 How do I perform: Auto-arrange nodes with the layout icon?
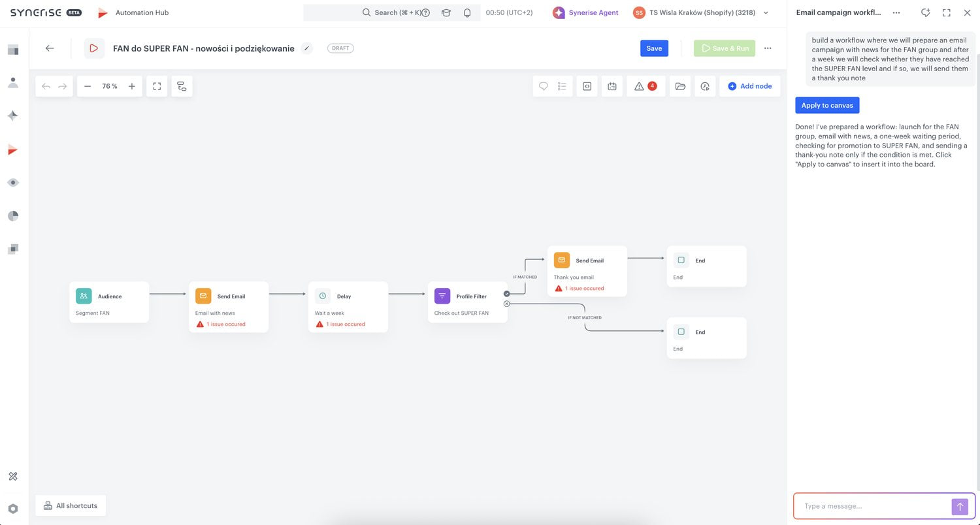pos(182,86)
